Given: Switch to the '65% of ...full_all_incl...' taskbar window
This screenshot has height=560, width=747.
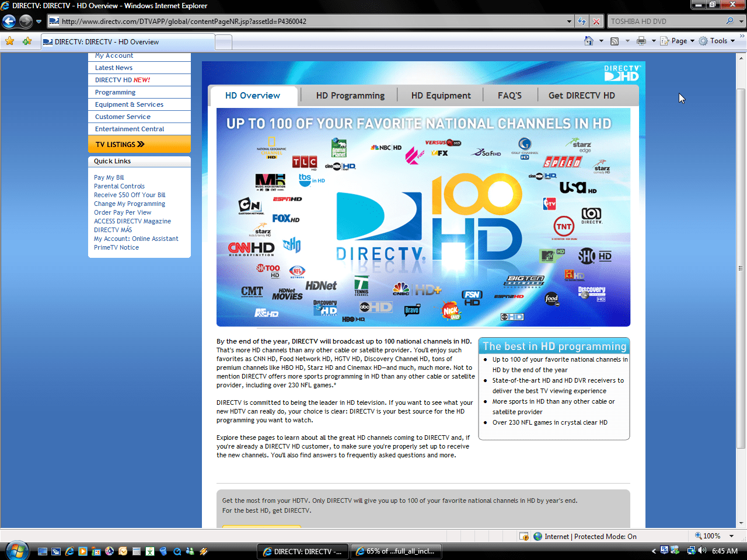Looking at the screenshot, I should coord(396,551).
